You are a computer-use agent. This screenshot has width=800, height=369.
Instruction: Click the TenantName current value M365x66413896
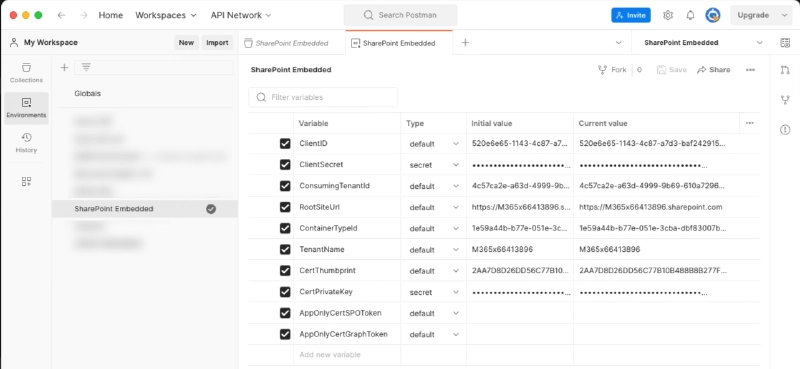[x=610, y=250]
